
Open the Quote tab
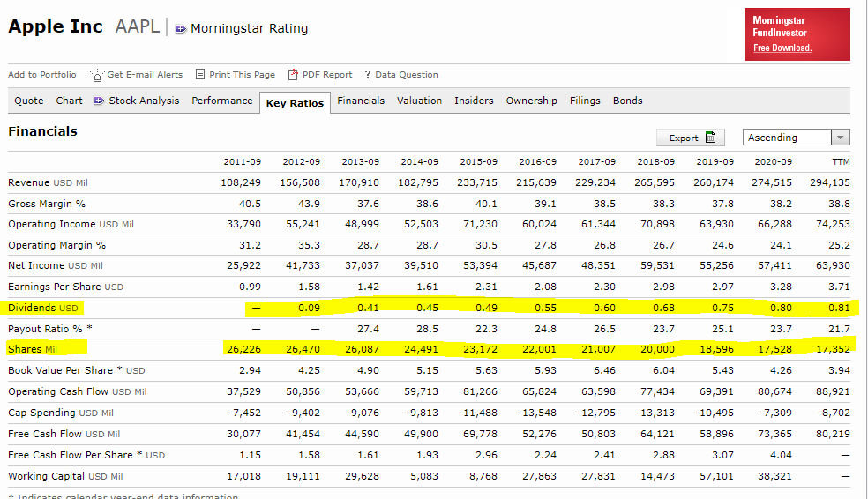click(29, 101)
